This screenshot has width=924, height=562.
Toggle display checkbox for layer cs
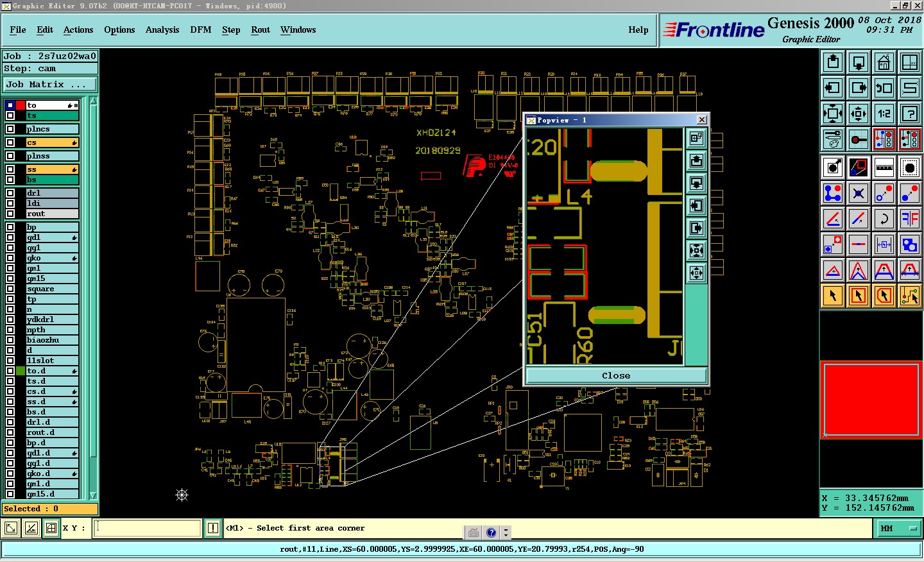tap(10, 142)
